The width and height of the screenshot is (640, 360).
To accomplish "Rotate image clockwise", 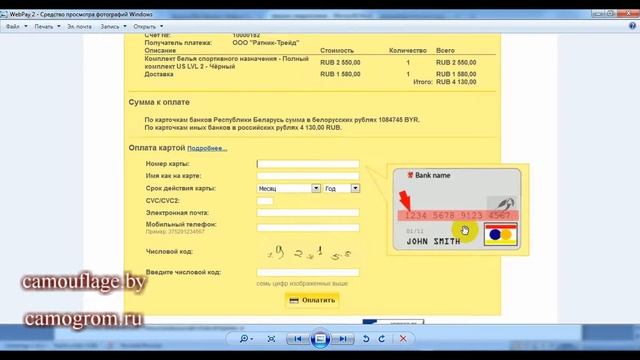I will (382, 339).
